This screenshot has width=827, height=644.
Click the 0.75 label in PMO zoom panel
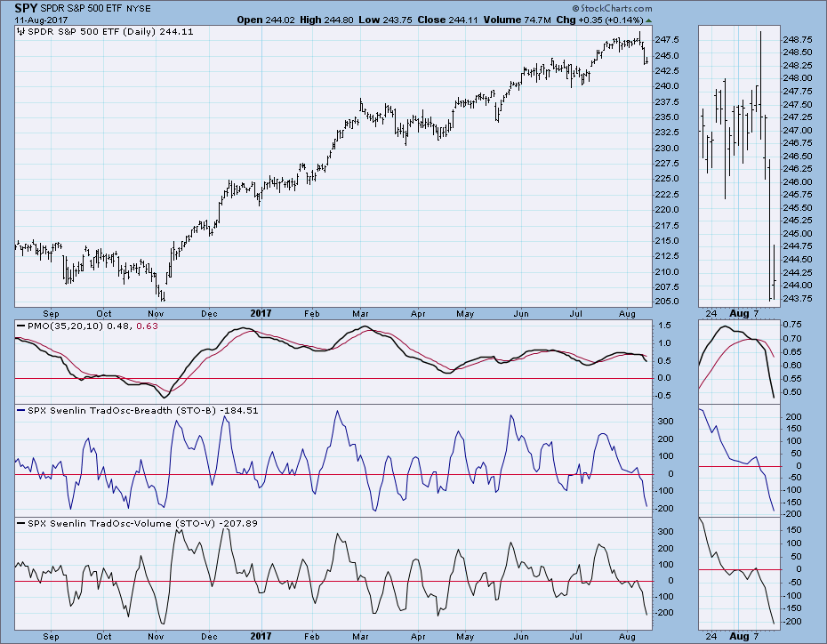coord(792,325)
